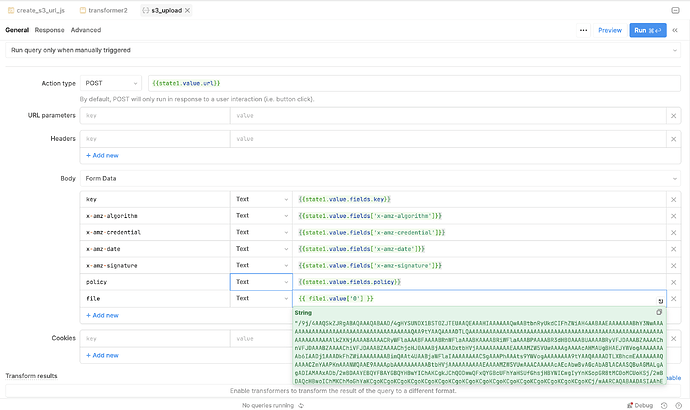Delete the Cookies row

coord(673,339)
